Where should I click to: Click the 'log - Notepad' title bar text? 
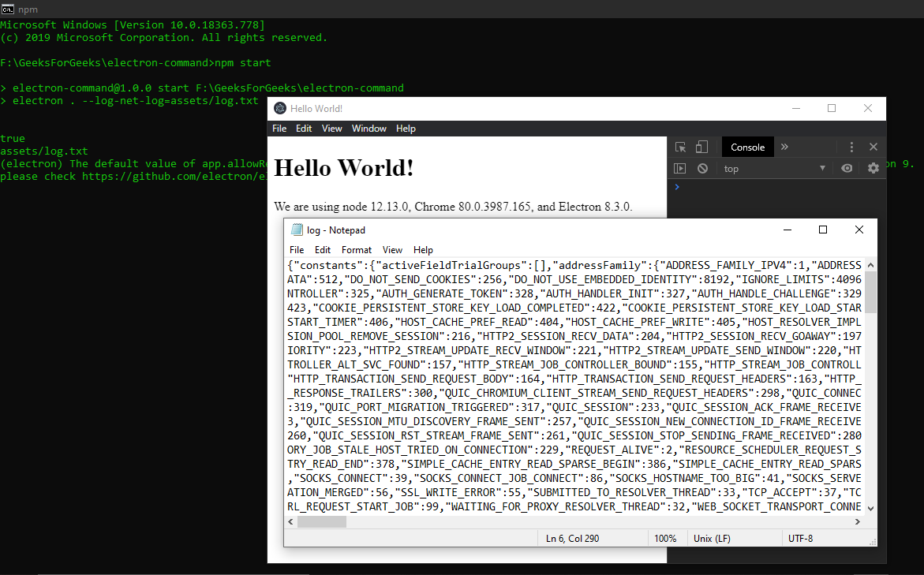tap(336, 230)
